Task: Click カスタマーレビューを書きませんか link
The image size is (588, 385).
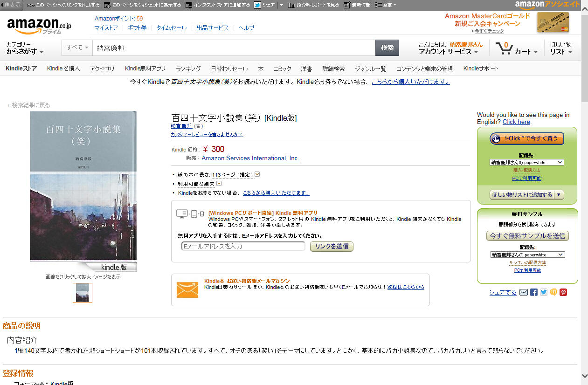Action: pos(207,134)
